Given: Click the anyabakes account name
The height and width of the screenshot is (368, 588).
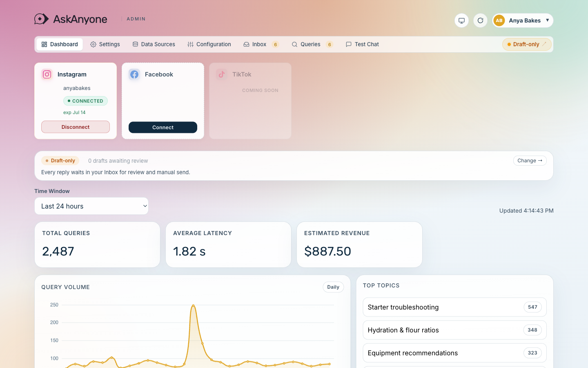Looking at the screenshot, I should tap(77, 88).
